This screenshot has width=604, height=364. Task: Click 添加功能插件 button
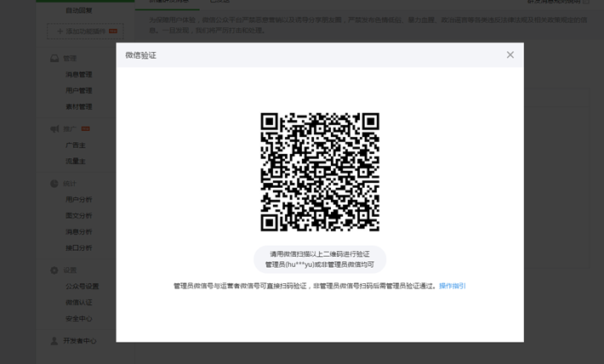click(86, 31)
